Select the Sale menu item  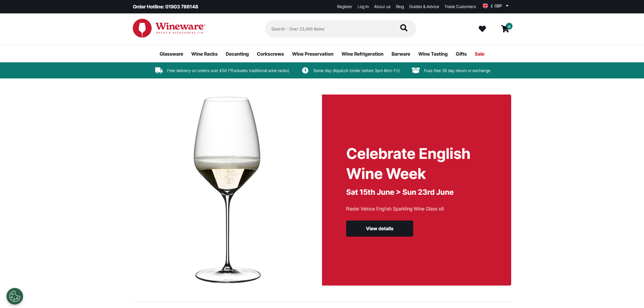click(x=479, y=54)
